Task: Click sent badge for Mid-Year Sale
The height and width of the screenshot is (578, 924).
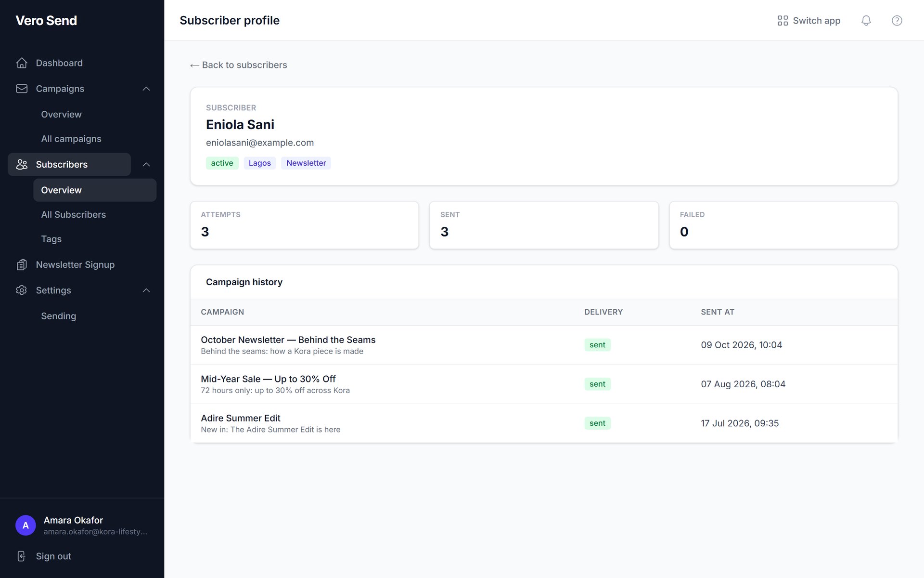Action: [x=597, y=384]
